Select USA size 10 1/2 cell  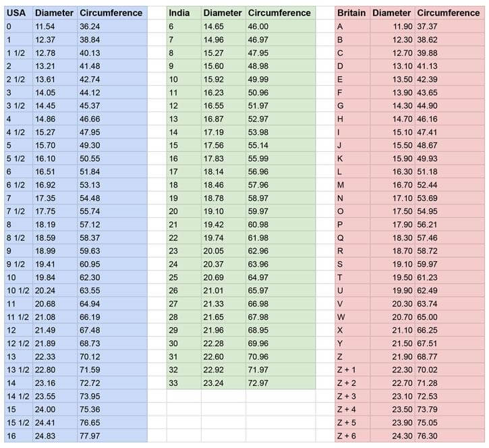pos(19,290)
